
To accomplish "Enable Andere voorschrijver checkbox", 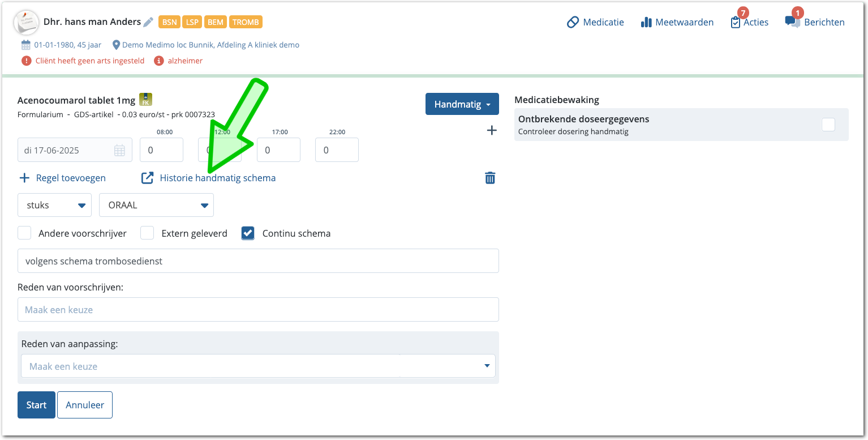I will pyautogui.click(x=24, y=233).
